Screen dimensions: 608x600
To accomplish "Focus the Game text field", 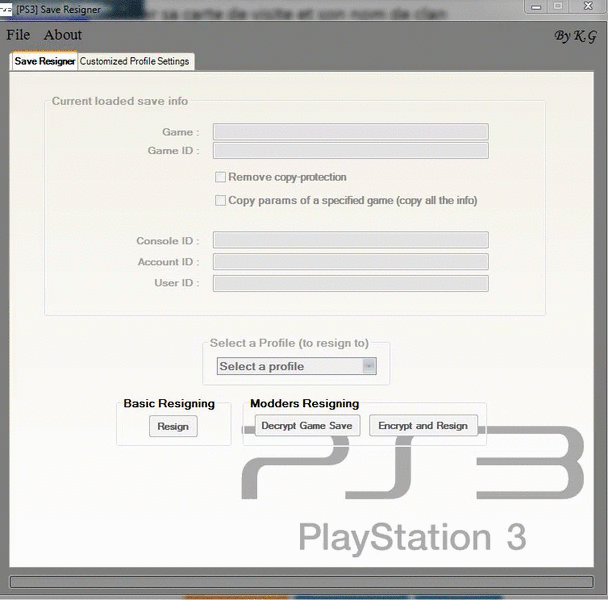I will (351, 132).
